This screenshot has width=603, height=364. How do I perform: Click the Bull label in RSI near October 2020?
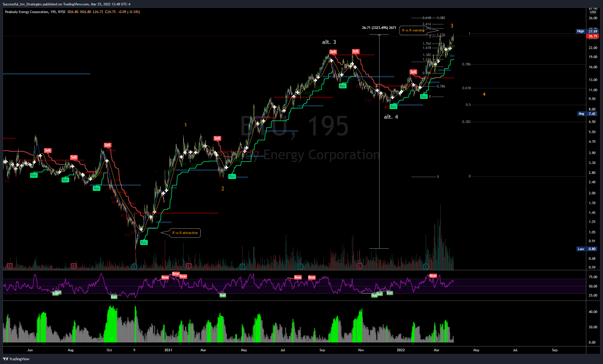[114, 297]
